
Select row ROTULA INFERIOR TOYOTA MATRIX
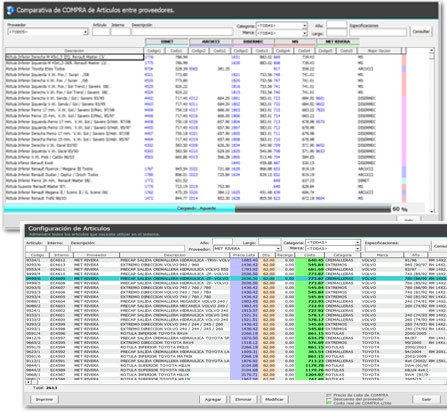coord(236,356)
